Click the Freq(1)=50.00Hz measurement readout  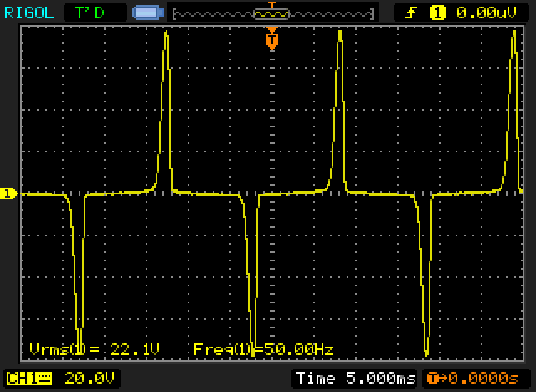click(263, 349)
